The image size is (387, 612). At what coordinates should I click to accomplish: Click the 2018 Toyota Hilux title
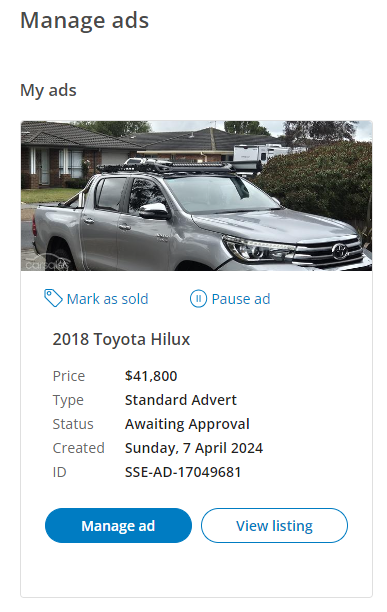coord(121,339)
